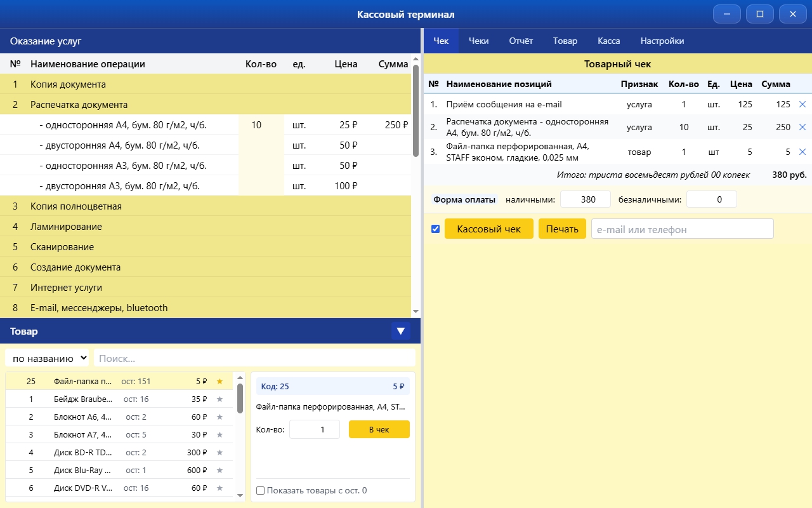Star the Диск Blu-Ray product
This screenshot has height=508, width=812.
(x=219, y=471)
